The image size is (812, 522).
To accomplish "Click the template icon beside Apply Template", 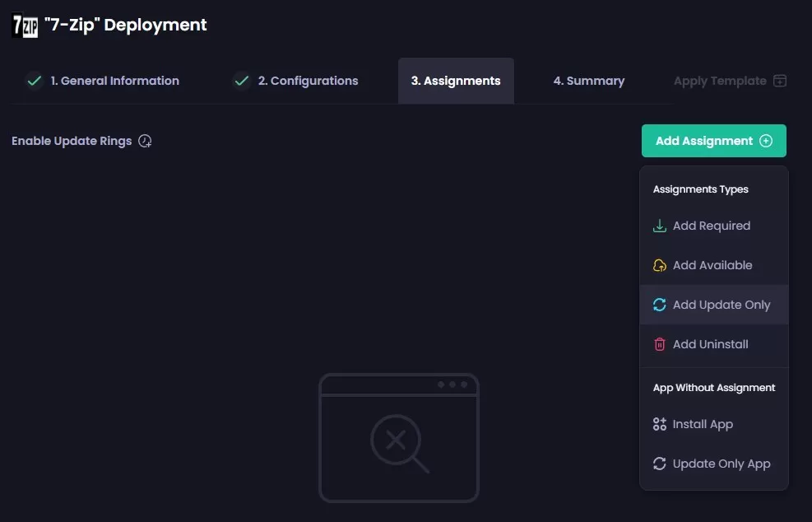I will (x=779, y=81).
